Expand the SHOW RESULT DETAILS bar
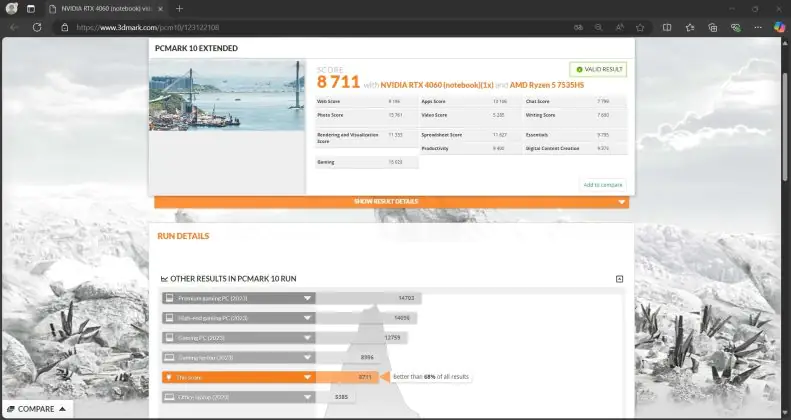 pos(391,202)
